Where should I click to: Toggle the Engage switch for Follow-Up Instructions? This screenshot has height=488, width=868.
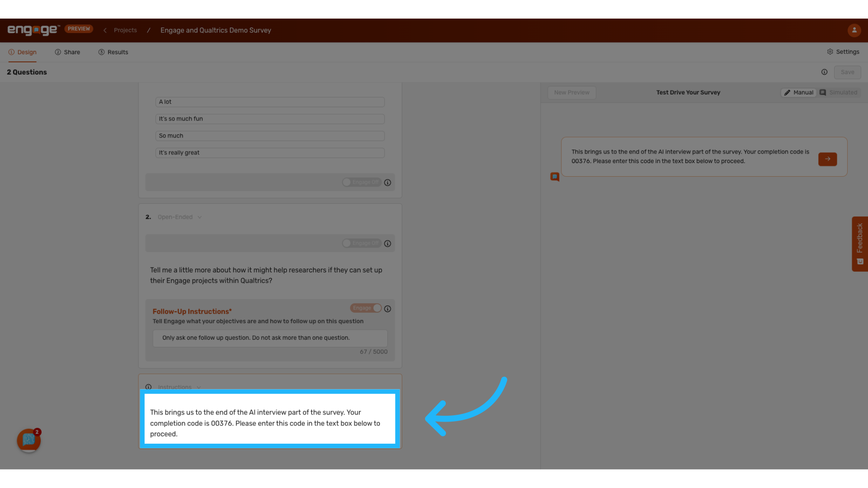click(366, 308)
